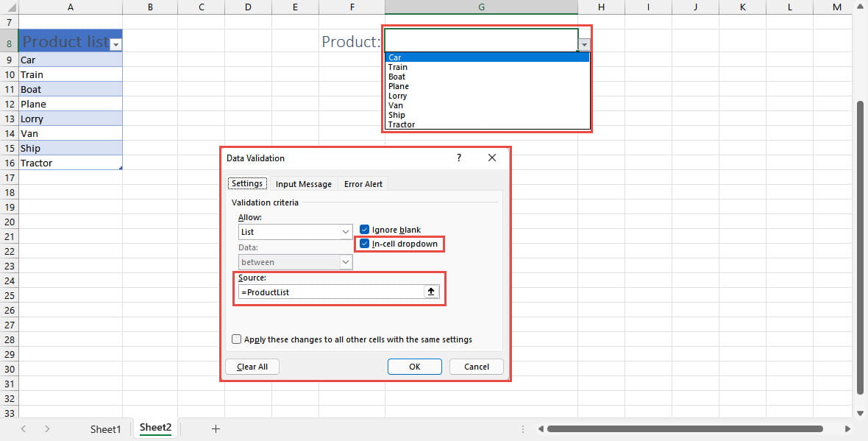The image size is (868, 441).
Task: Switch to the Error Alert tab
Action: (x=363, y=184)
